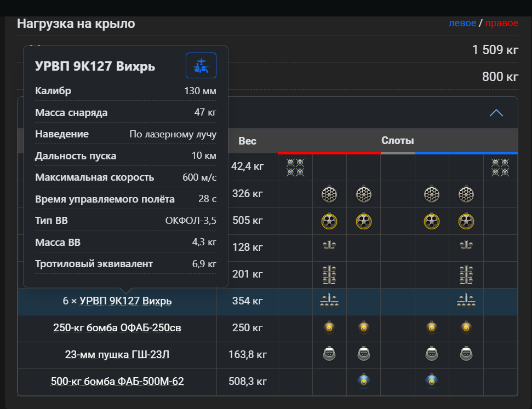The height and width of the screenshot is (409, 532).
Task: Open the 250-кг бомба ОФАБ-250св link
Action: (117, 327)
